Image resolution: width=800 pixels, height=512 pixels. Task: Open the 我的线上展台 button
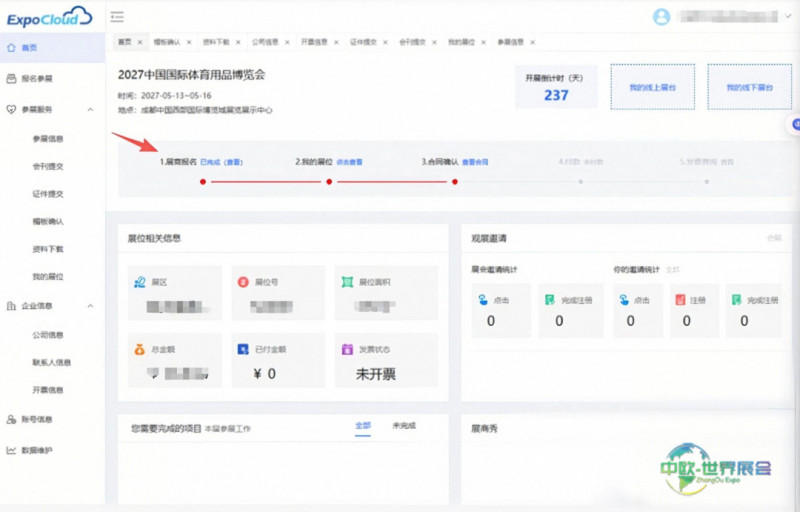(x=653, y=87)
